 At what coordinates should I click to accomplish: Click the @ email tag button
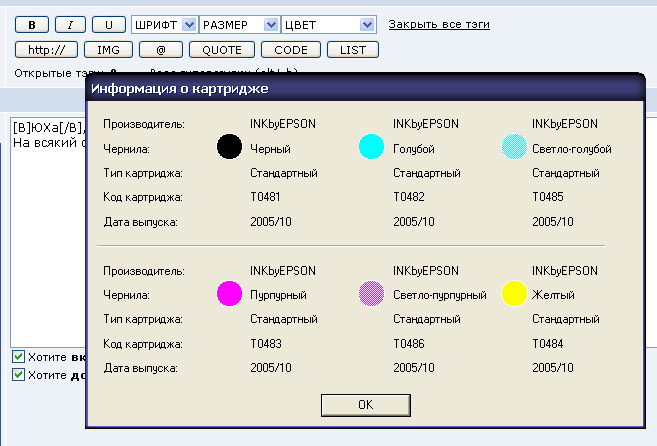click(161, 50)
